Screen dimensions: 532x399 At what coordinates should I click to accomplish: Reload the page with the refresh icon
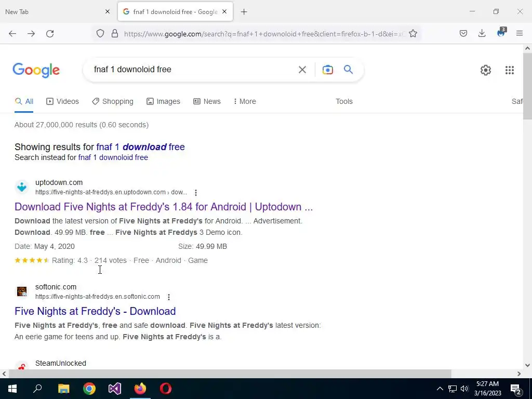click(x=50, y=34)
